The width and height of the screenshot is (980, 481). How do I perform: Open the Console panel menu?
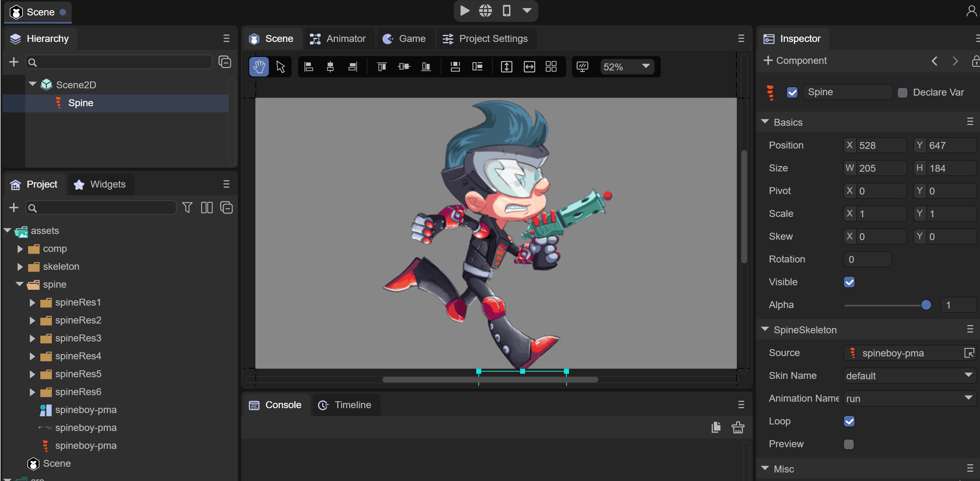coord(741,404)
